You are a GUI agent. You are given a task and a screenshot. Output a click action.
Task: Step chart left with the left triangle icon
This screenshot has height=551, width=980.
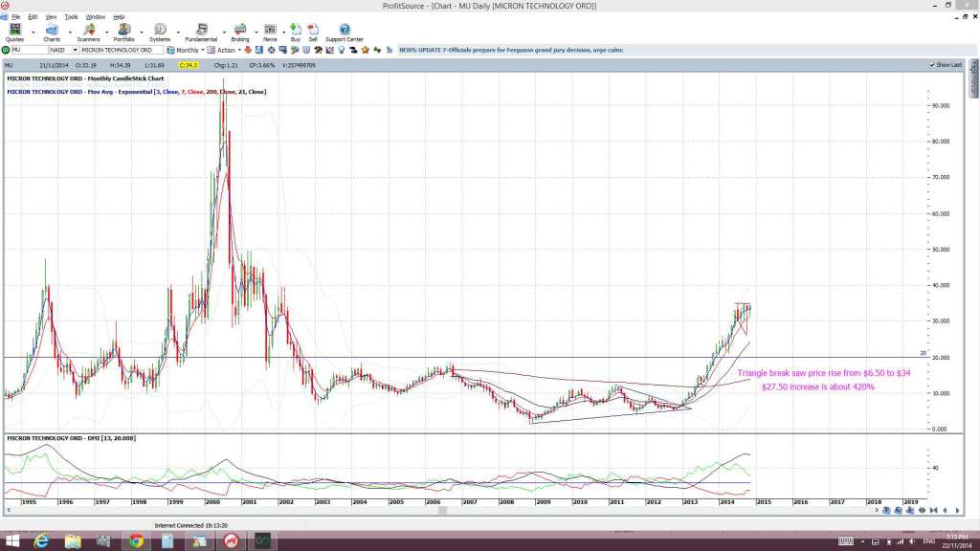click(945, 511)
